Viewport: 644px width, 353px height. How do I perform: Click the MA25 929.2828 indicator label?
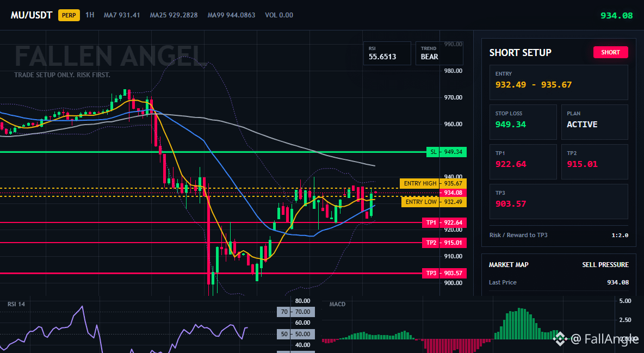click(x=174, y=15)
